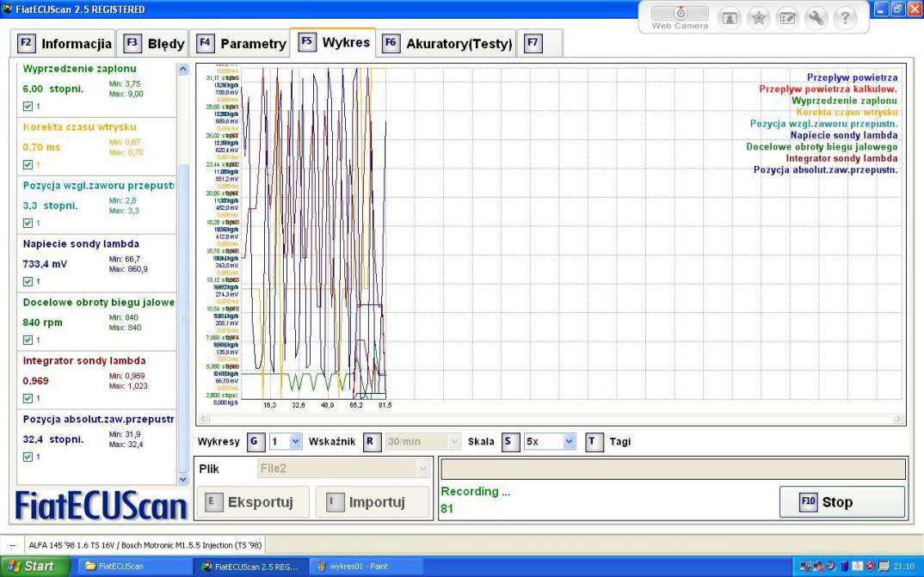This screenshot has width=924, height=577.
Task: Open the F7 tab
Action: (539, 44)
